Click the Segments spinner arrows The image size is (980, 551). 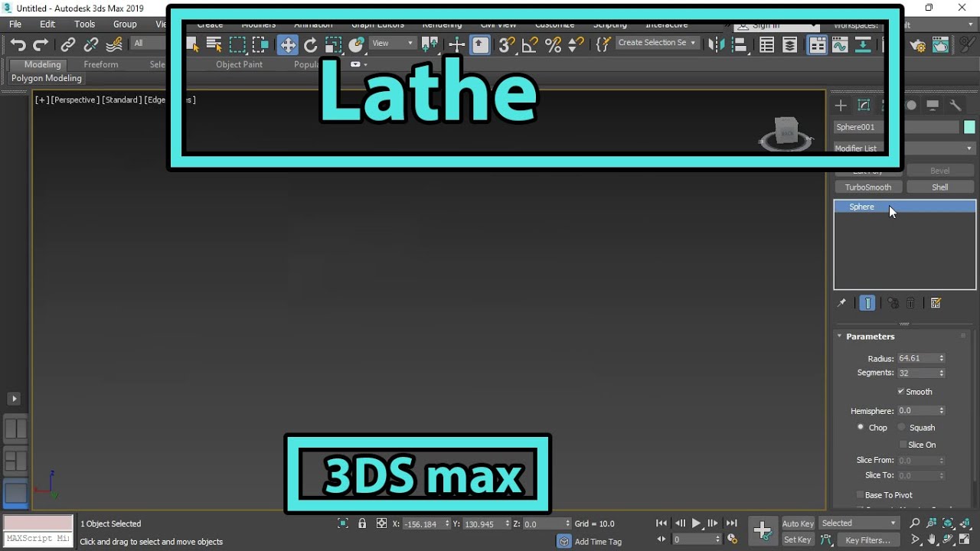(x=942, y=373)
